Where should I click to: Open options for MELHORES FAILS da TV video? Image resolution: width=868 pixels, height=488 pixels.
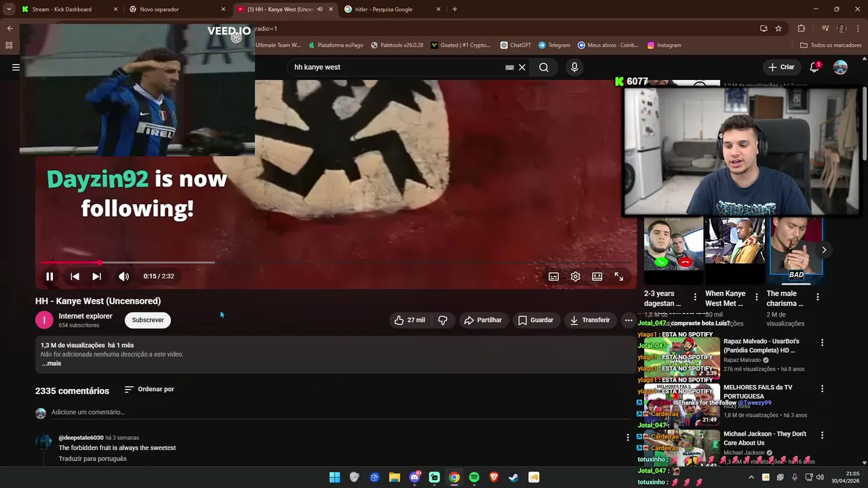click(x=822, y=389)
